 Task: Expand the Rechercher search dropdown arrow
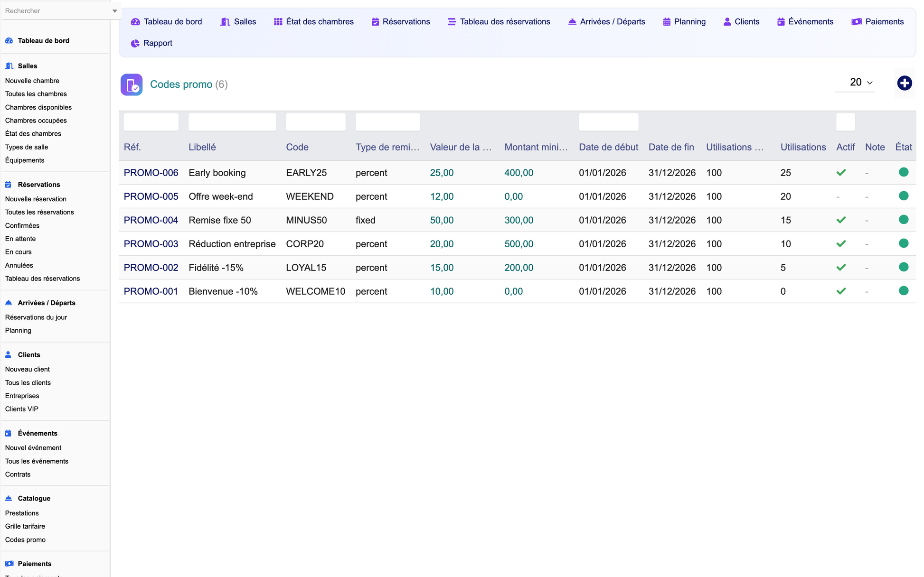point(114,11)
